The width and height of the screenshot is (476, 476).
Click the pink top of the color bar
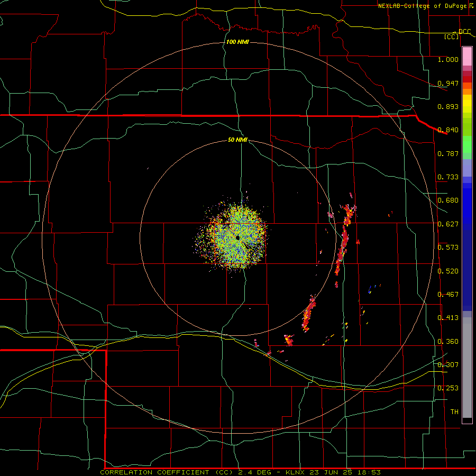tap(467, 57)
